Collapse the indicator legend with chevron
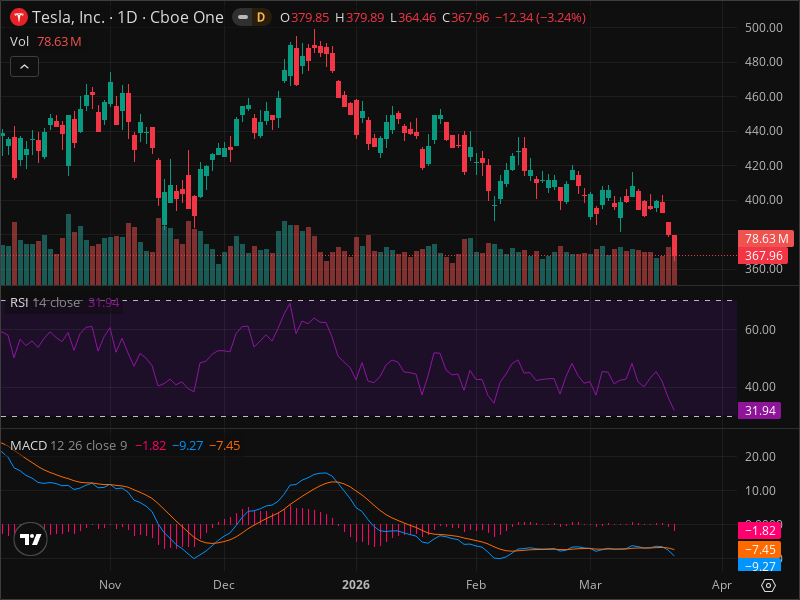The image size is (800, 600). (x=24, y=67)
